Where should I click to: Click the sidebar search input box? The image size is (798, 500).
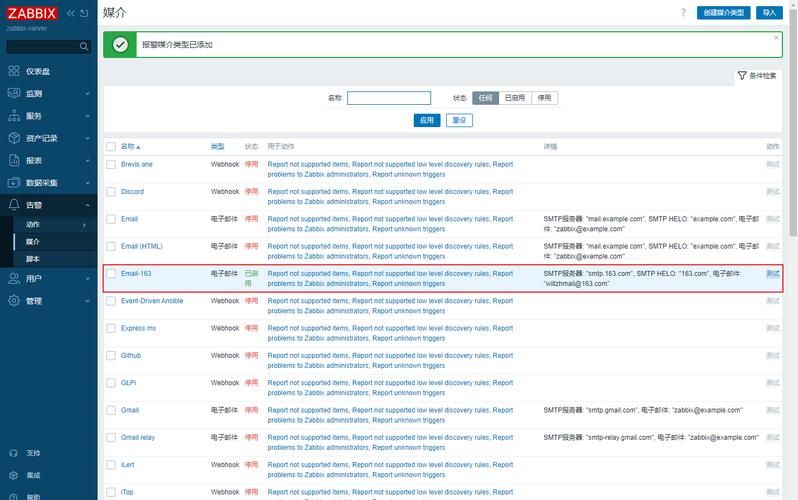click(49, 47)
